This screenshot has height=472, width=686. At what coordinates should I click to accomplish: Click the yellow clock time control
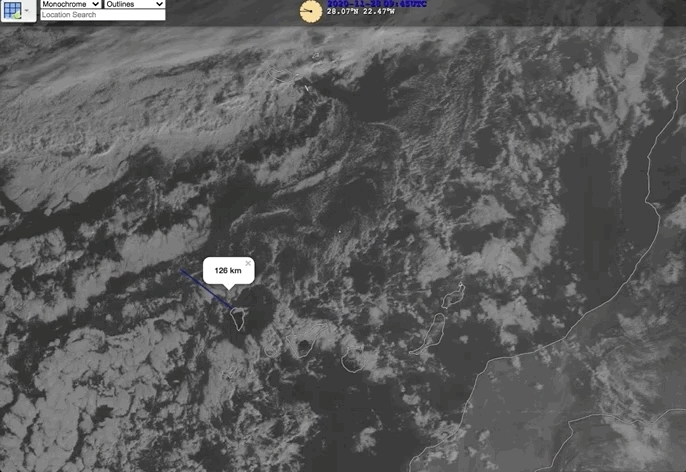[x=311, y=11]
